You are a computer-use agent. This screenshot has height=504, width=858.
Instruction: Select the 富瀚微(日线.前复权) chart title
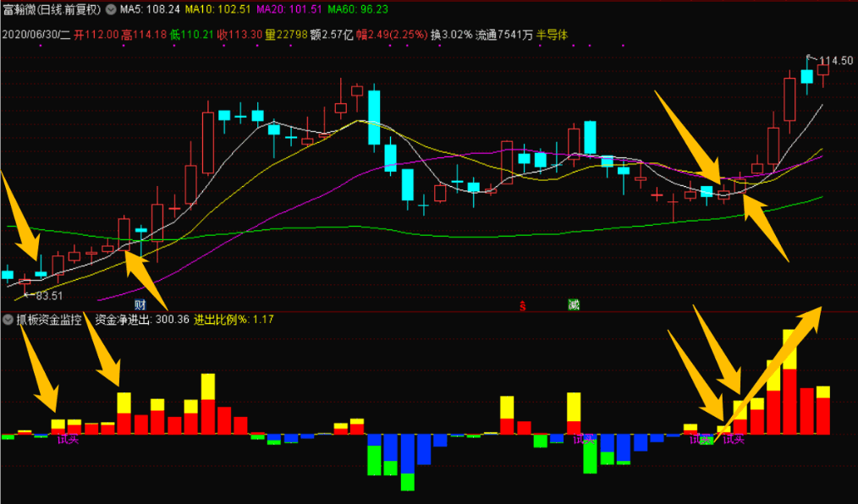coord(52,9)
